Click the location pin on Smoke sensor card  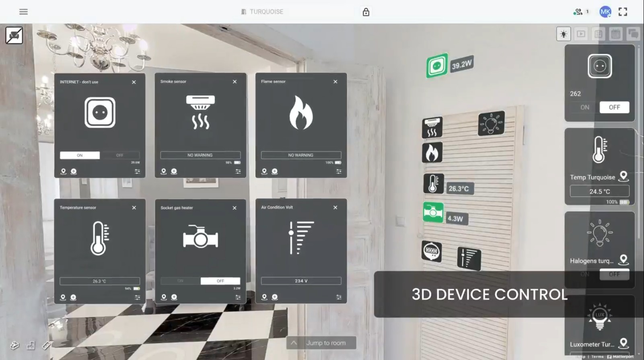[x=164, y=171]
